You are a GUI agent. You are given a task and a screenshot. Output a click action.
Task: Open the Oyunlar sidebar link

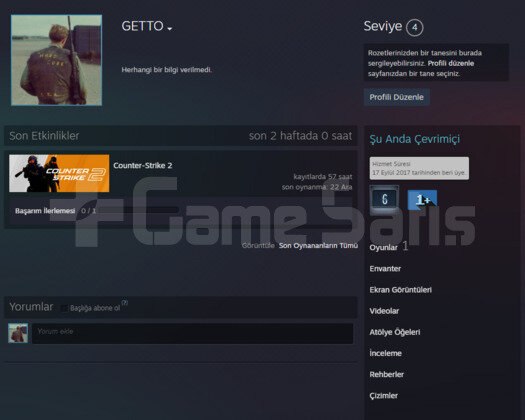[x=383, y=248]
